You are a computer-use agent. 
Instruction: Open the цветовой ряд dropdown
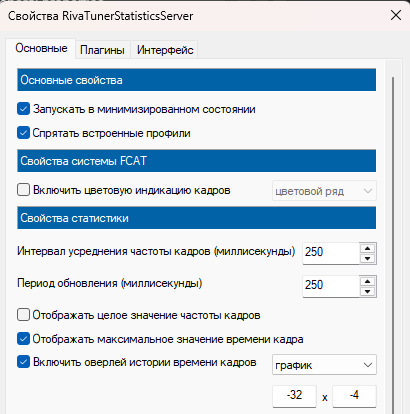tap(324, 191)
